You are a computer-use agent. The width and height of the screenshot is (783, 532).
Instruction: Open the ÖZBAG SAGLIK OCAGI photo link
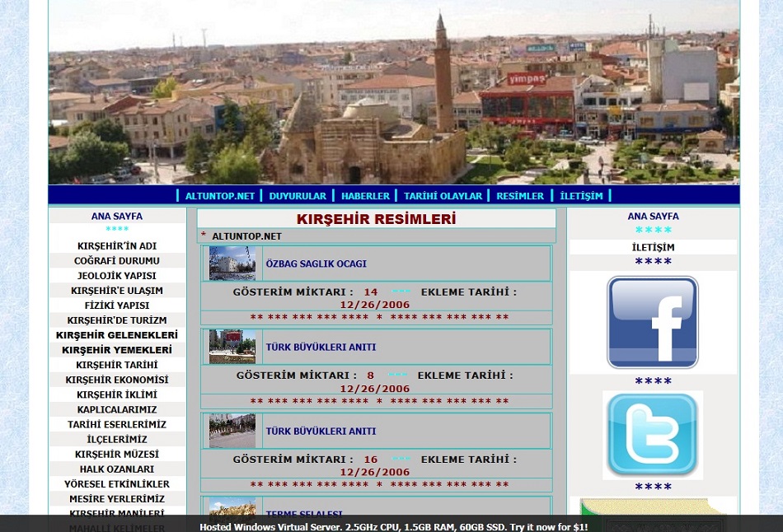[x=316, y=264]
